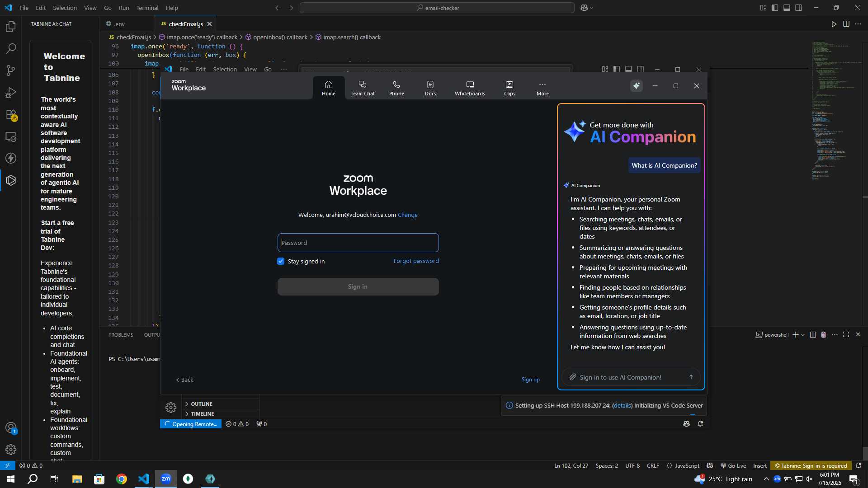The height and width of the screenshot is (488, 868).
Task: Click Change email link
Action: tap(407, 215)
